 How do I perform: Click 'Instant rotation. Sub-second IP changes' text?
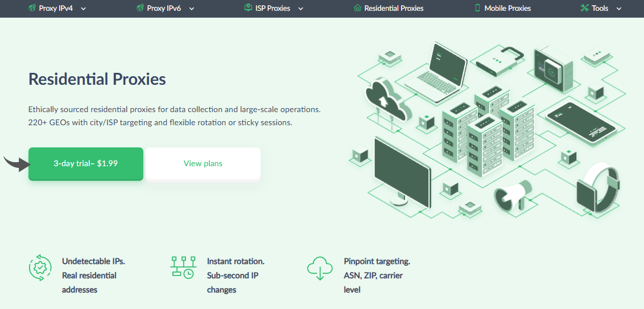coord(236,275)
